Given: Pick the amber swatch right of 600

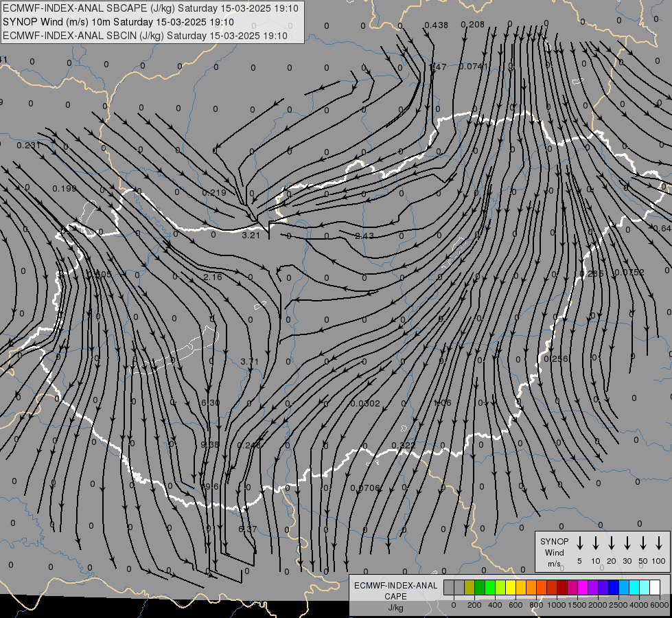Looking at the screenshot, I should point(521,587).
